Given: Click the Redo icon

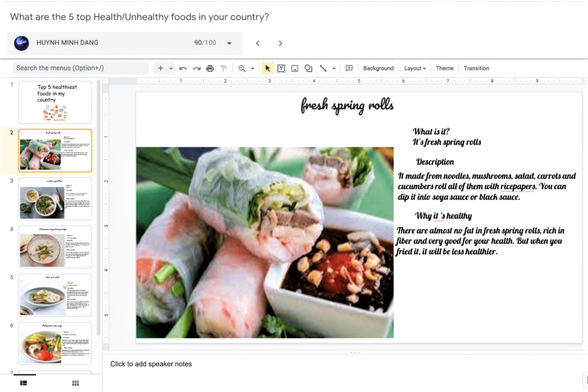Looking at the screenshot, I should (196, 68).
